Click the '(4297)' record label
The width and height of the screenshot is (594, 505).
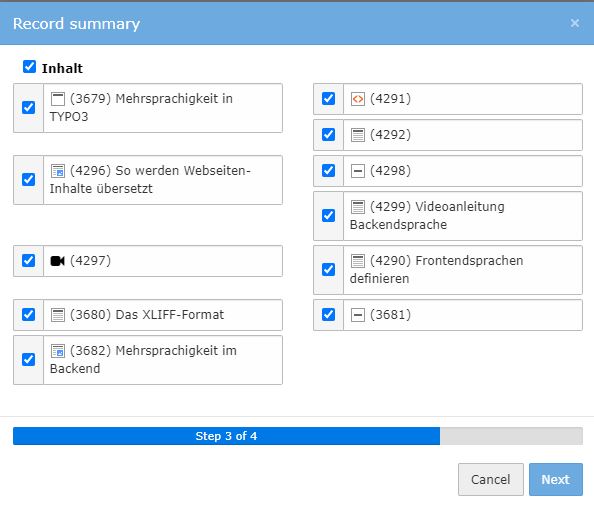[x=91, y=261]
